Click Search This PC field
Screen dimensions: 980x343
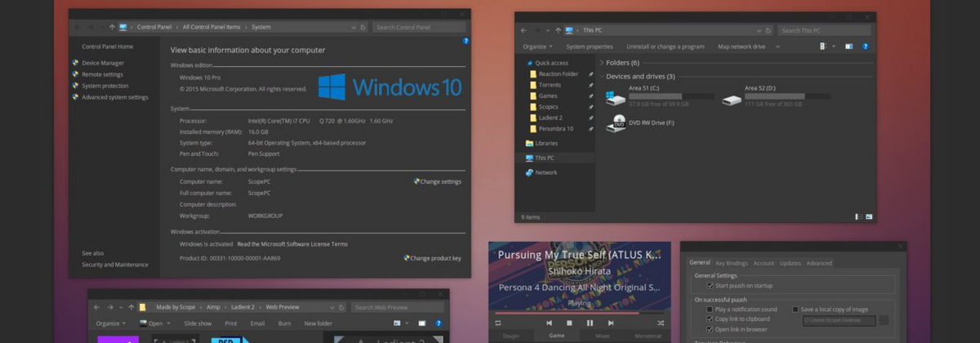(x=824, y=30)
